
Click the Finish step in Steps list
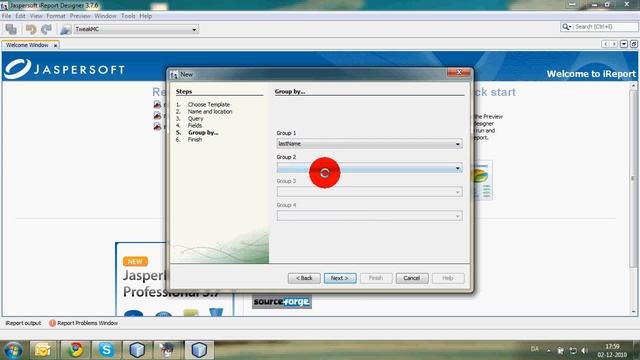[x=195, y=139]
